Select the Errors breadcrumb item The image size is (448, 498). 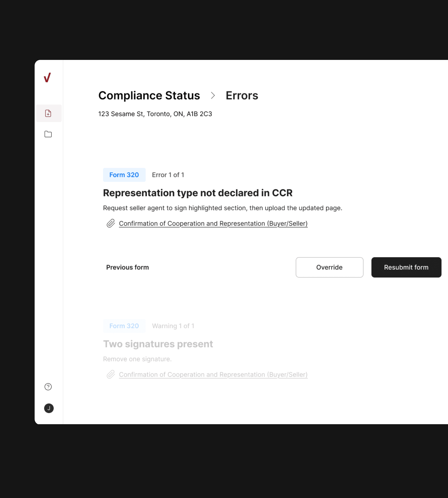(242, 96)
